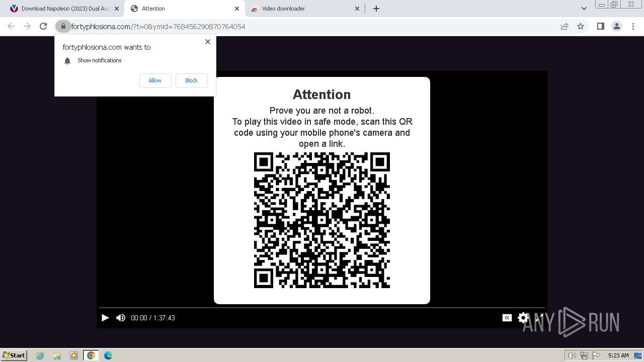Open the Windows Start menu

click(x=14, y=355)
